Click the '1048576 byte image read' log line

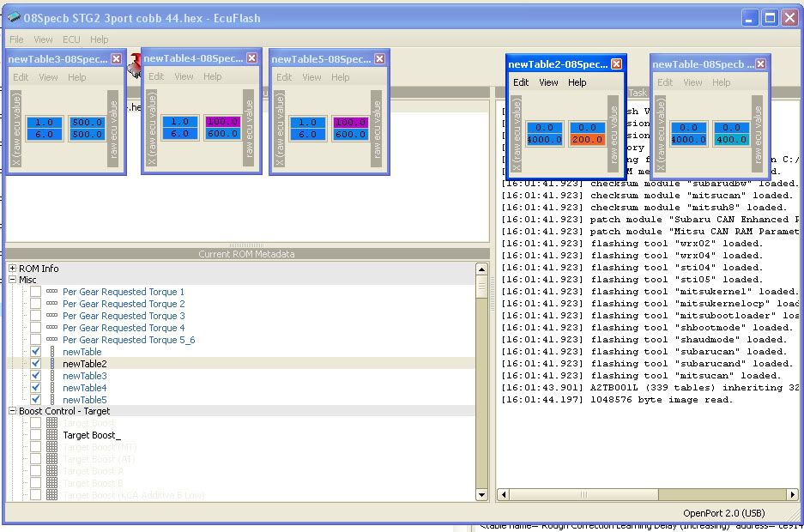(617, 400)
